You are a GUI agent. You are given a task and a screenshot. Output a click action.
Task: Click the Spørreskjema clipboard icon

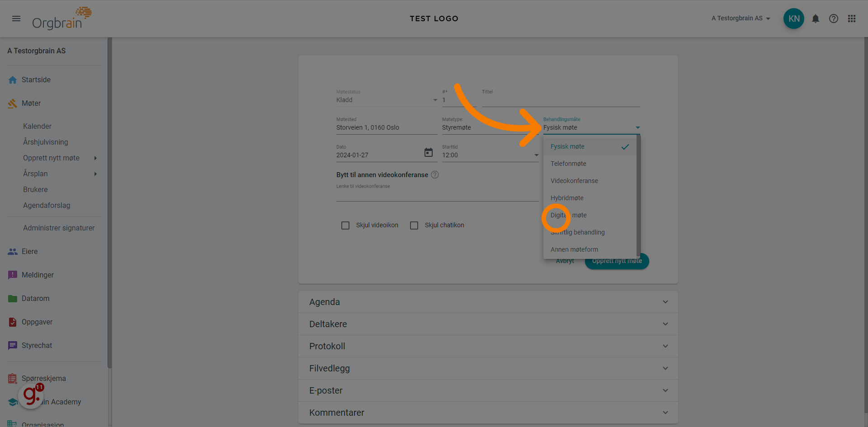coord(13,379)
